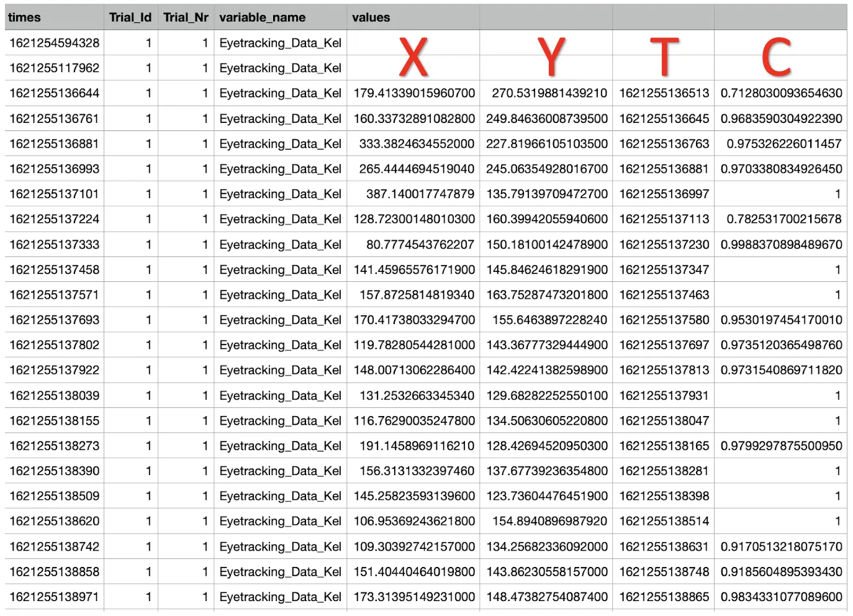Viewport: 853px width, 616px height.
Task: Select times cell 1621255137458
Action: click(x=54, y=269)
